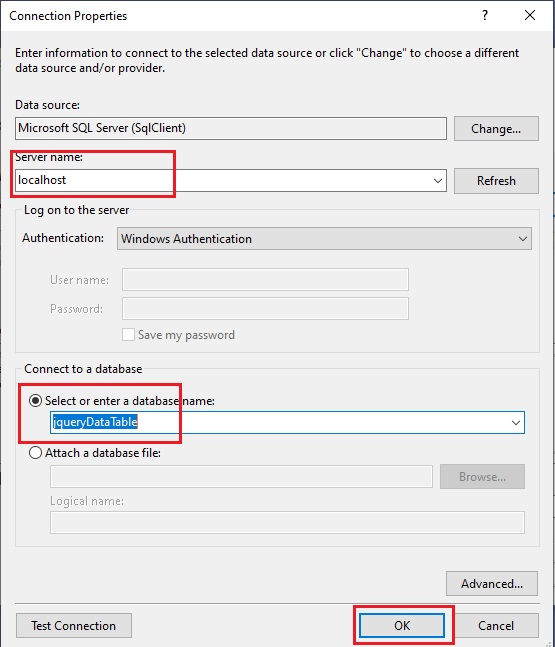Click the Logical name input field

pos(287,522)
